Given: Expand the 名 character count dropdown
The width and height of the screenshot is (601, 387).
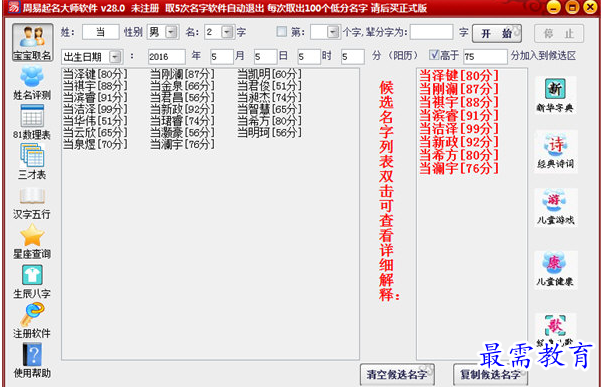Looking at the screenshot, I should point(228,32).
